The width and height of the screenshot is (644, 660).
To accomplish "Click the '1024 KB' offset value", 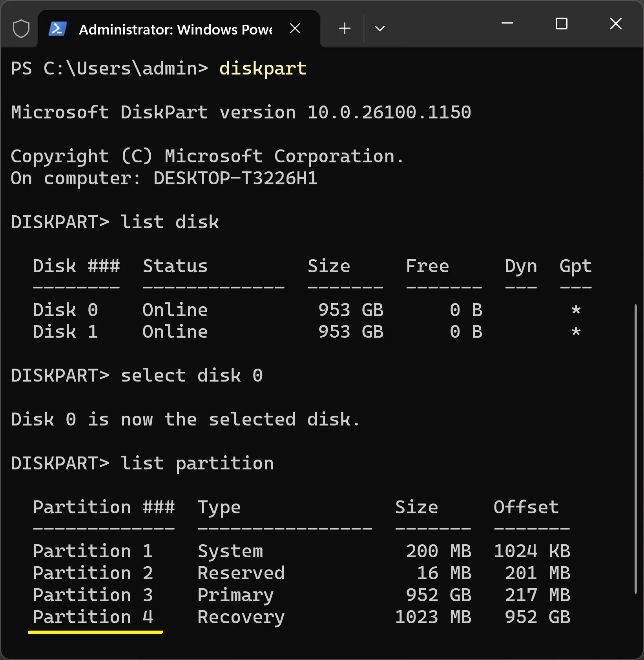I will point(532,551).
